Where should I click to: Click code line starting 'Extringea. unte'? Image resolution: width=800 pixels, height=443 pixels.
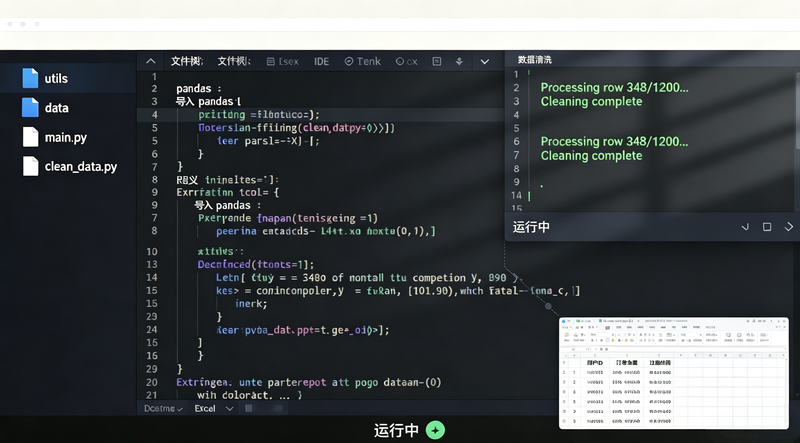pyautogui.click(x=309, y=382)
